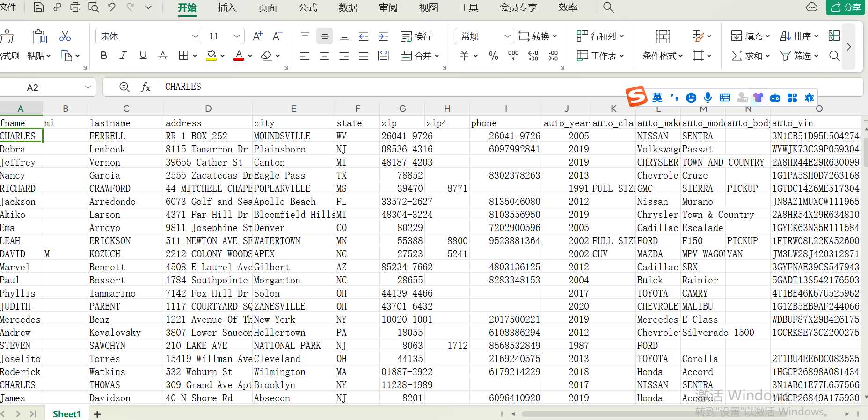Image resolution: width=868 pixels, height=420 pixels.
Task: Open Print Preview from quick access bar
Action: pos(94,7)
